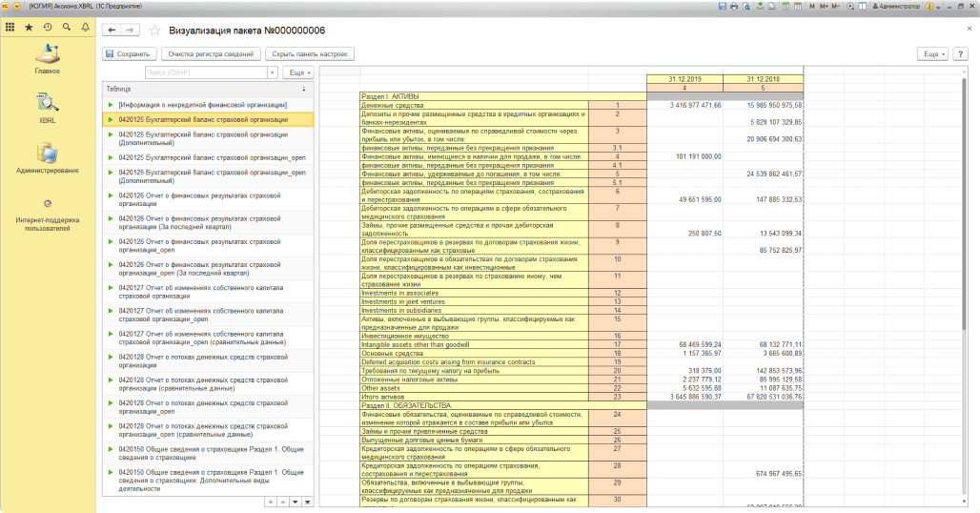
Task: Open the Администрирование section
Action: (47, 158)
